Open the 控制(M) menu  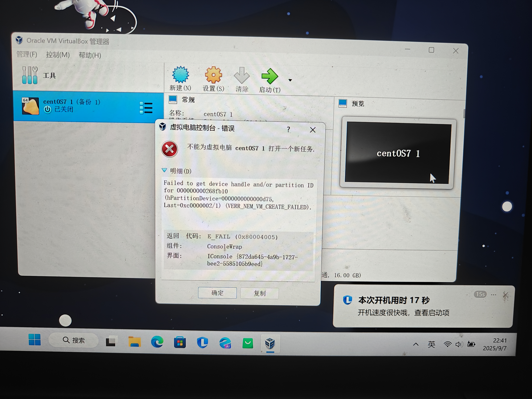(x=58, y=55)
